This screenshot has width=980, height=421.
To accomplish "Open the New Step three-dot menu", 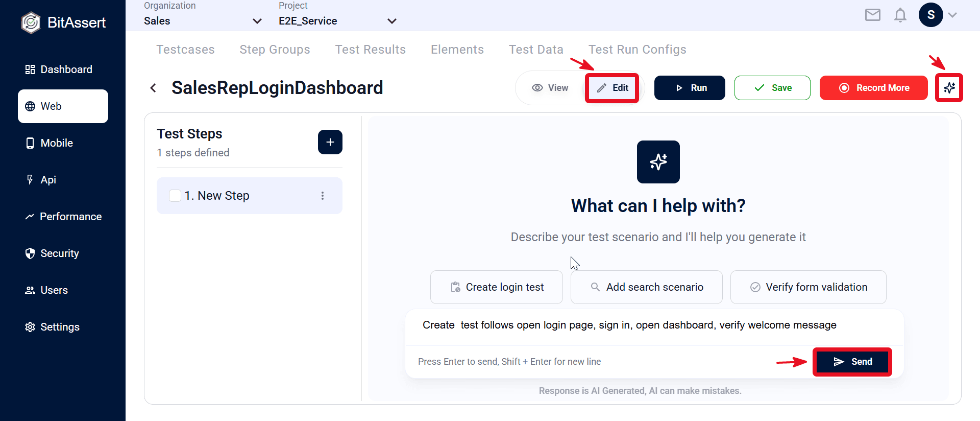I will click(323, 196).
